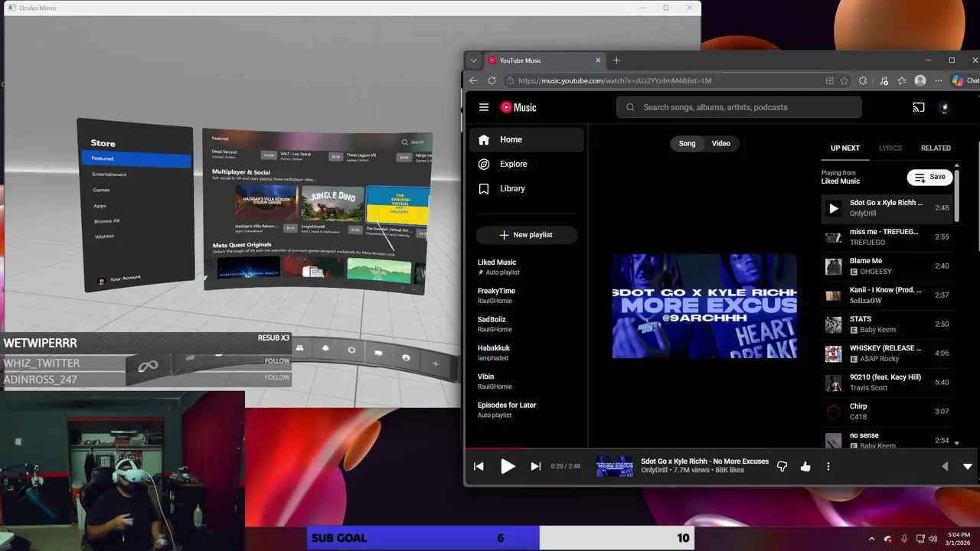
Task: Select Entertainment in Oculus Store menu
Action: coord(109,174)
